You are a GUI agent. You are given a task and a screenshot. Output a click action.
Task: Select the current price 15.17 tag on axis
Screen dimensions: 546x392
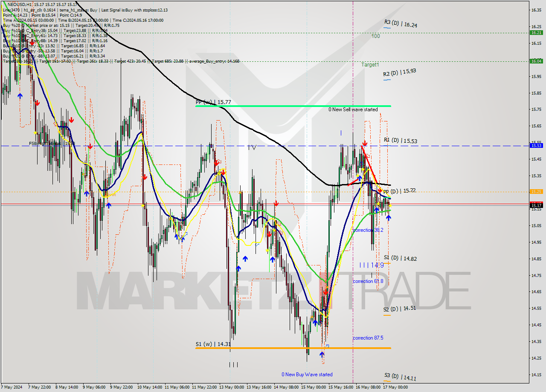point(536,205)
